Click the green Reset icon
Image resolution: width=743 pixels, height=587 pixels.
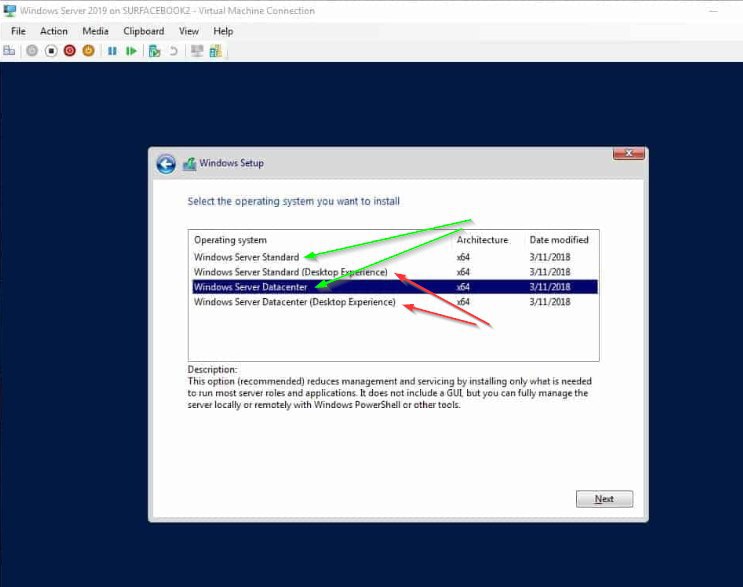tap(131, 51)
